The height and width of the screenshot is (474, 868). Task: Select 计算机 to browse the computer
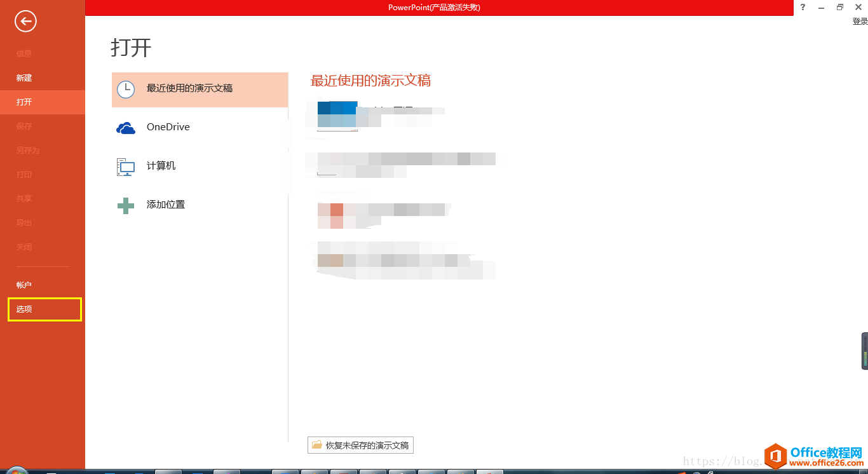pyautogui.click(x=161, y=165)
